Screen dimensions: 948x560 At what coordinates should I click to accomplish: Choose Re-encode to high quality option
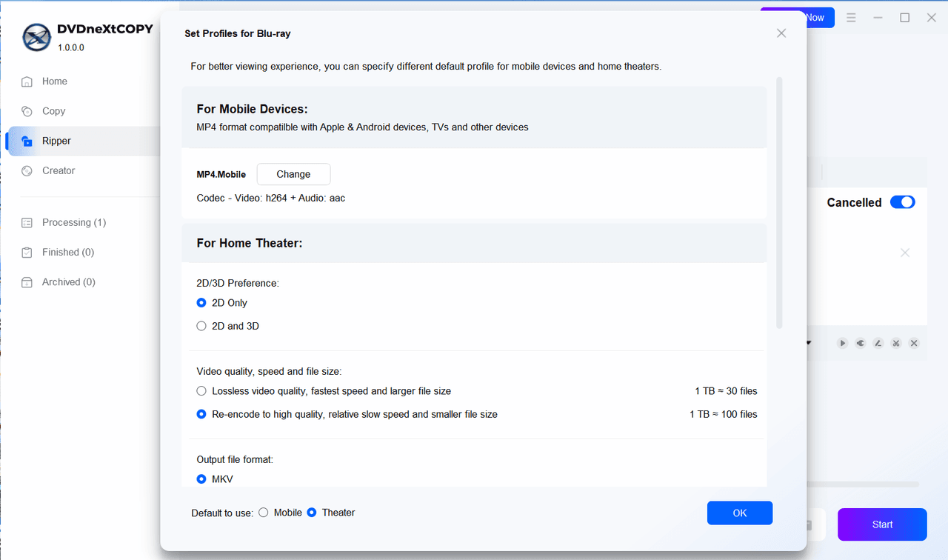(x=347, y=414)
